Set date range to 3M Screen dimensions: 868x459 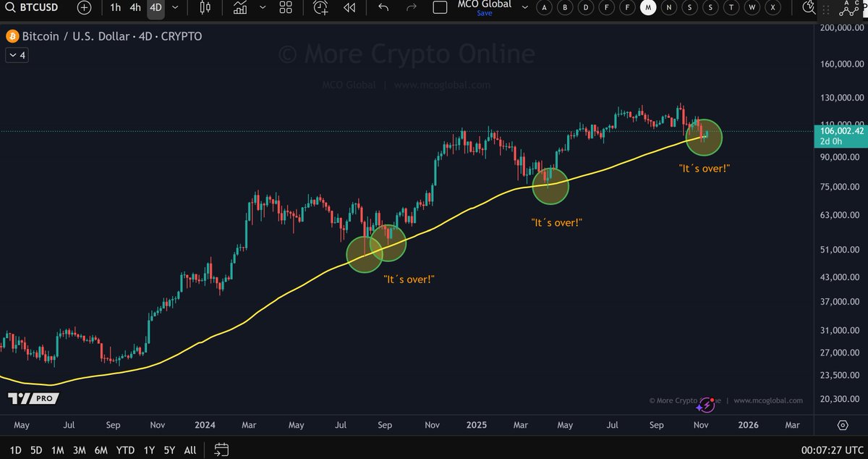click(80, 450)
